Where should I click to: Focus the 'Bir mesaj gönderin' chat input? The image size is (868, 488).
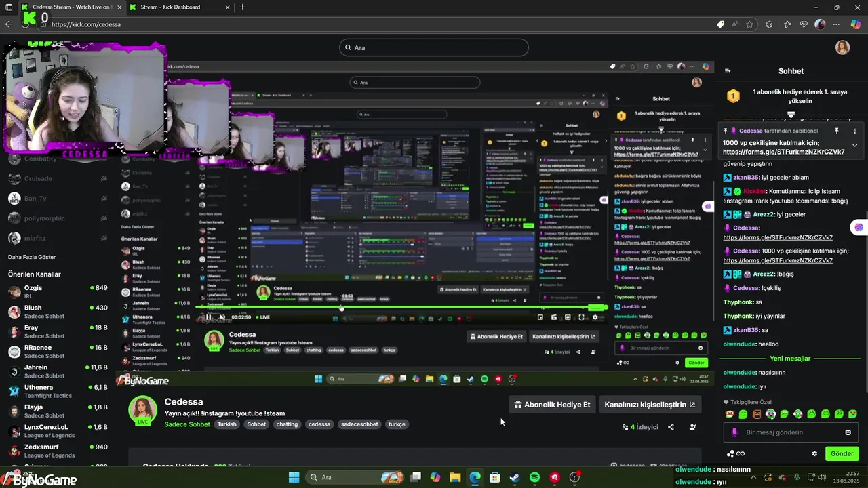(791, 432)
